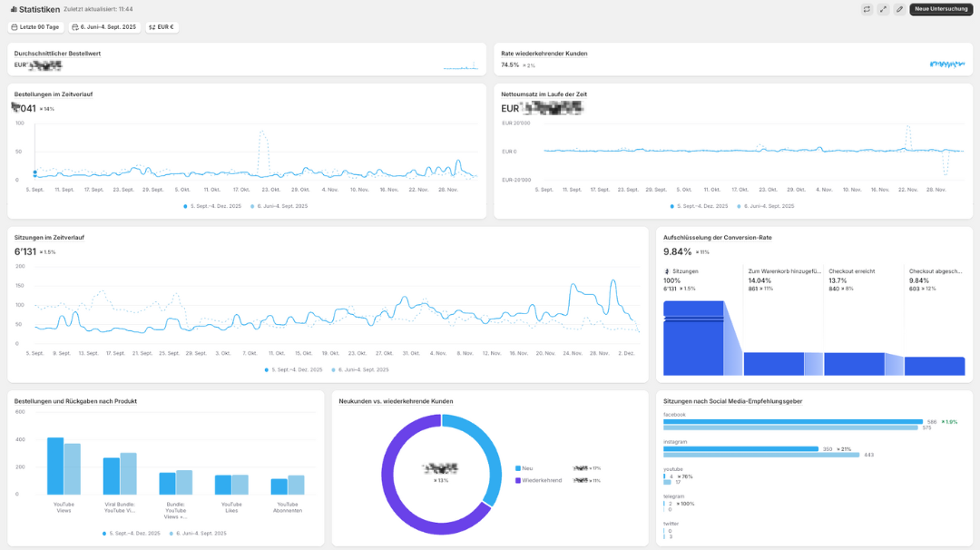Select the pencil edit icon in the toolbar
This screenshot has height=550, width=980.
(x=899, y=9)
